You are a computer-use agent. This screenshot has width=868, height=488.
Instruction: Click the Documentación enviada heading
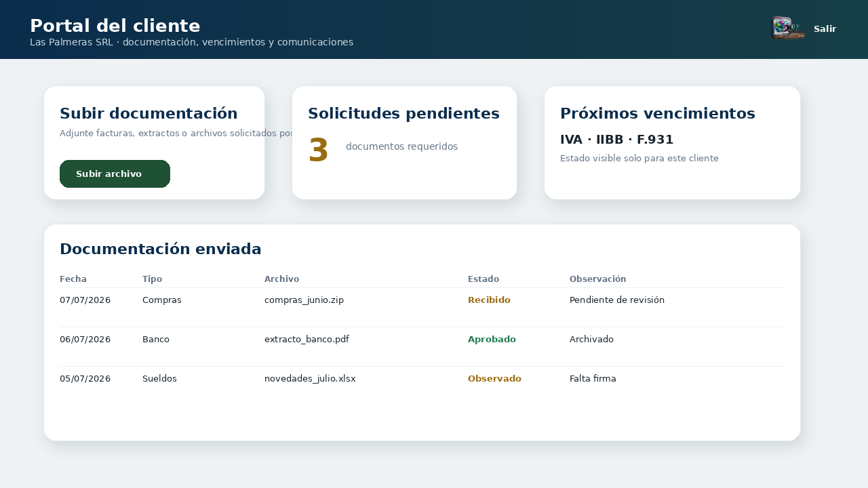click(x=161, y=249)
